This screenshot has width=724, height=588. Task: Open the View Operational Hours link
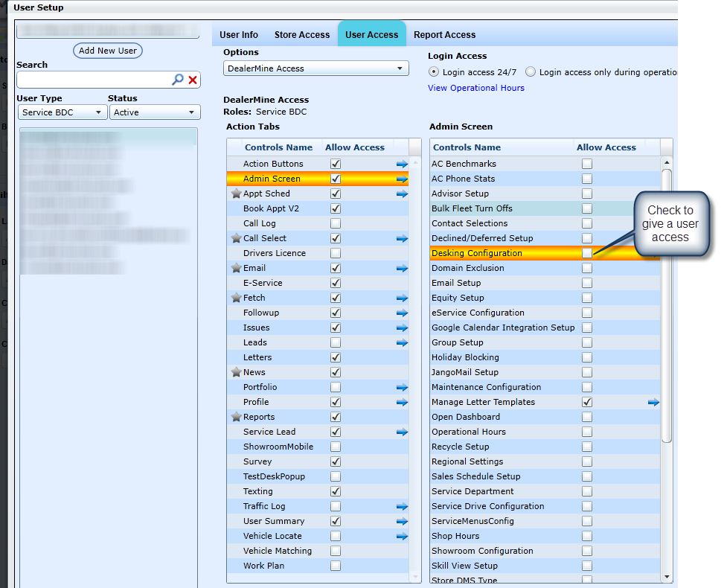pyautogui.click(x=475, y=88)
